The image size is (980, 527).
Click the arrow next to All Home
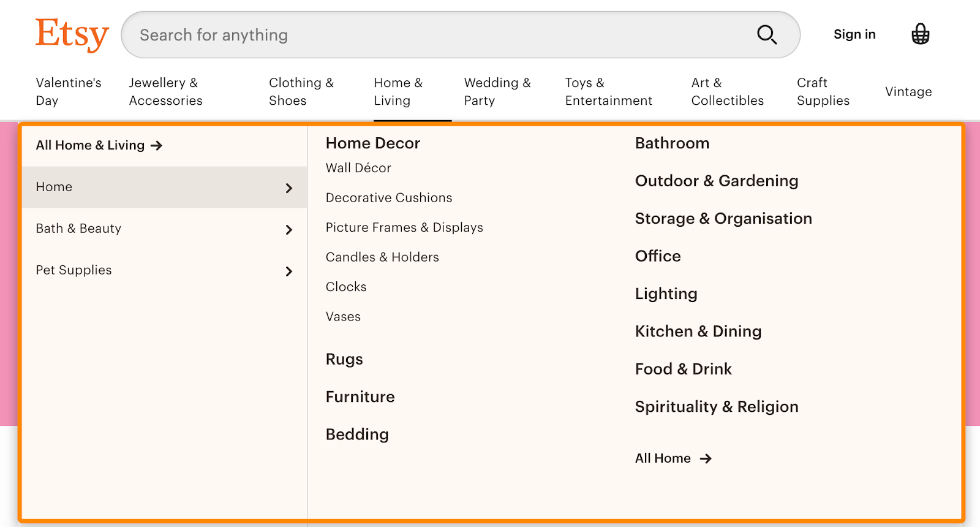pos(706,458)
